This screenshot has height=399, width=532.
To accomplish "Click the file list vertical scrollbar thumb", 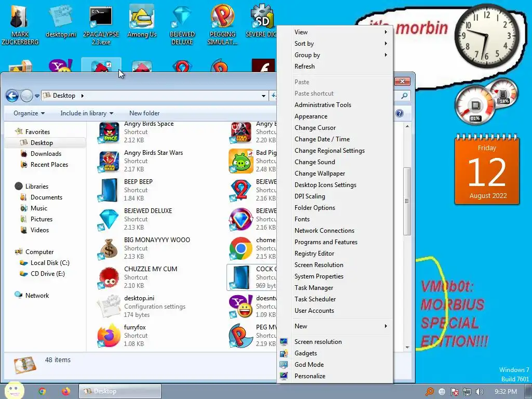I will (407, 201).
